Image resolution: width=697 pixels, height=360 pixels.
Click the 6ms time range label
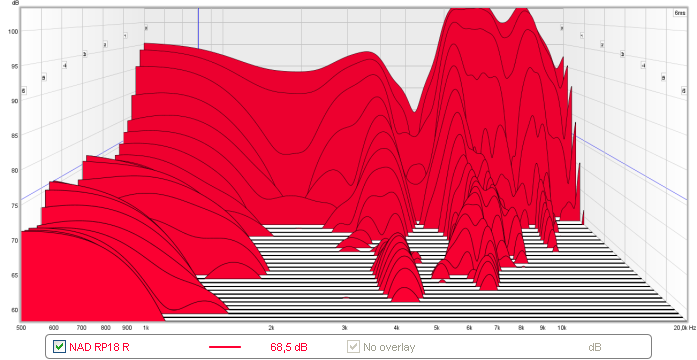680,13
